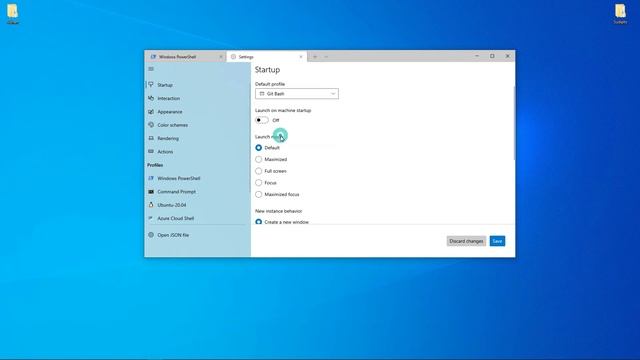Select the Maximized launch mode

(x=258, y=159)
